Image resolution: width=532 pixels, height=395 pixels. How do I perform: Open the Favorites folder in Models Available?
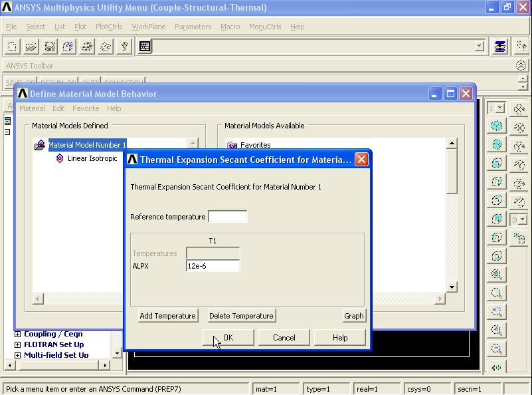pyautogui.click(x=255, y=145)
